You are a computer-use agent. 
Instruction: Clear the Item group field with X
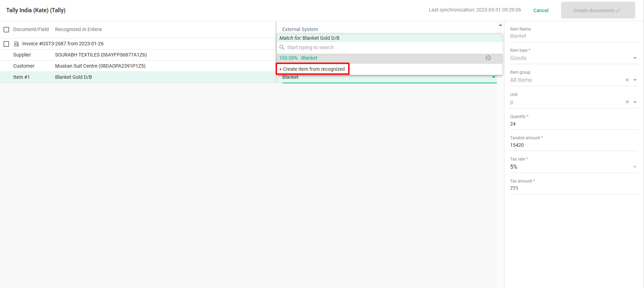[x=627, y=80]
